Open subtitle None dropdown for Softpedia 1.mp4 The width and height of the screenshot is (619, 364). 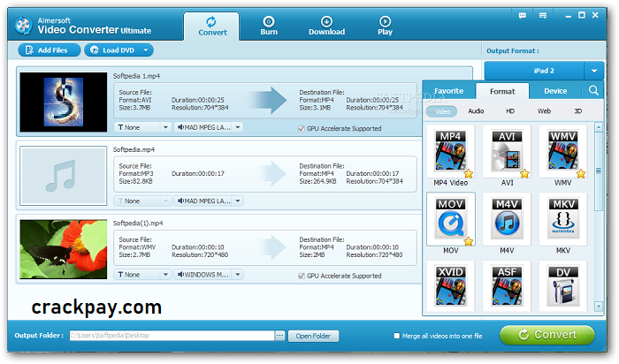(x=165, y=127)
